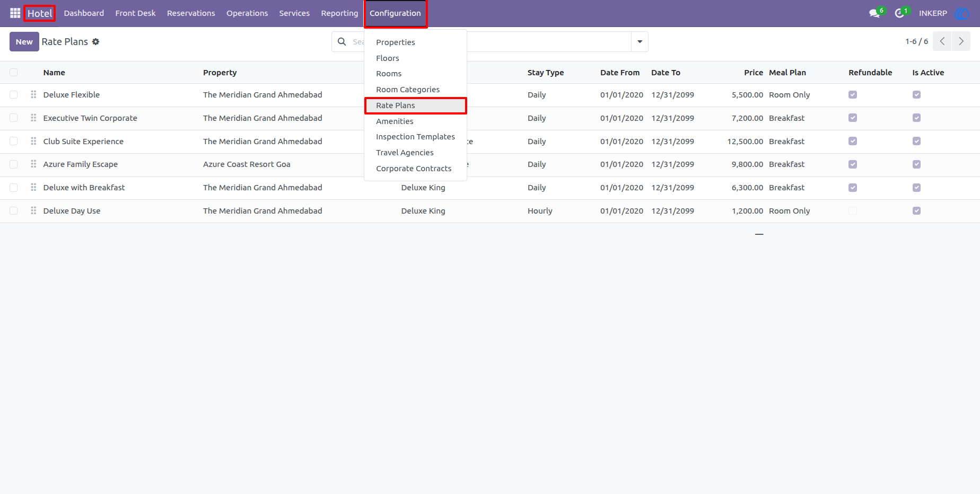Click the Rate Plans gear settings icon
This screenshot has width=980, height=494.
click(95, 41)
